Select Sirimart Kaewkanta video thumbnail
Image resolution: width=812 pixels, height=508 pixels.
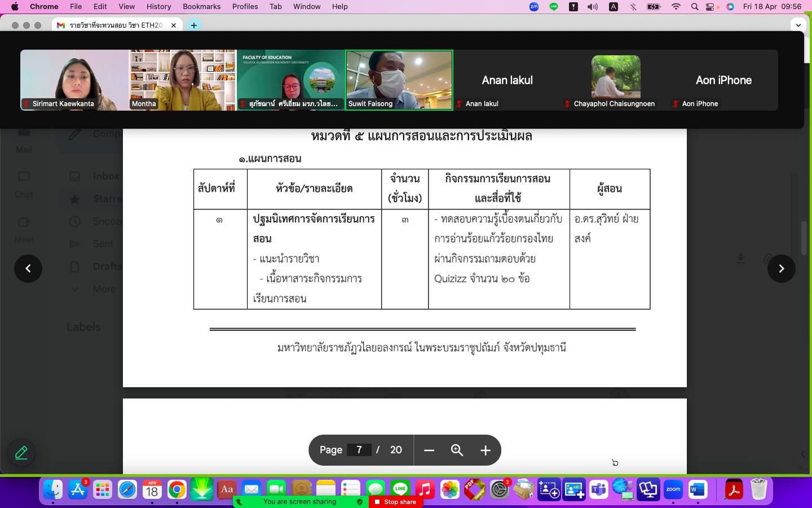coord(74,80)
